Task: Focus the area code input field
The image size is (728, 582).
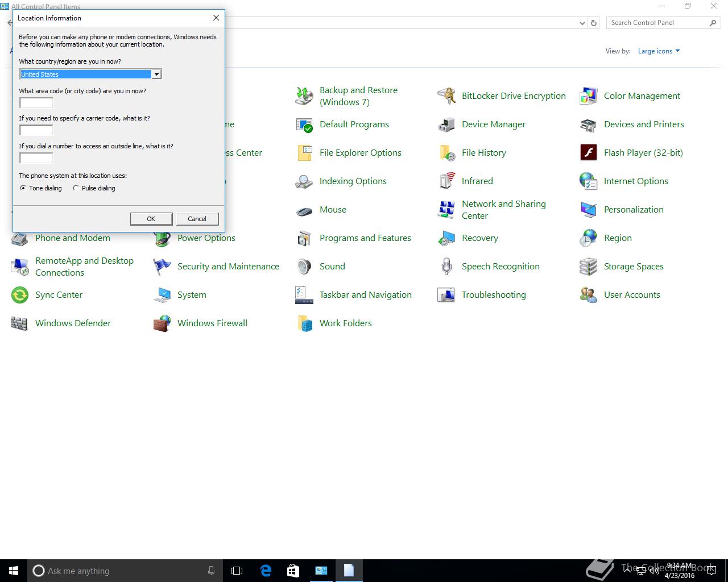Action: coord(36,103)
